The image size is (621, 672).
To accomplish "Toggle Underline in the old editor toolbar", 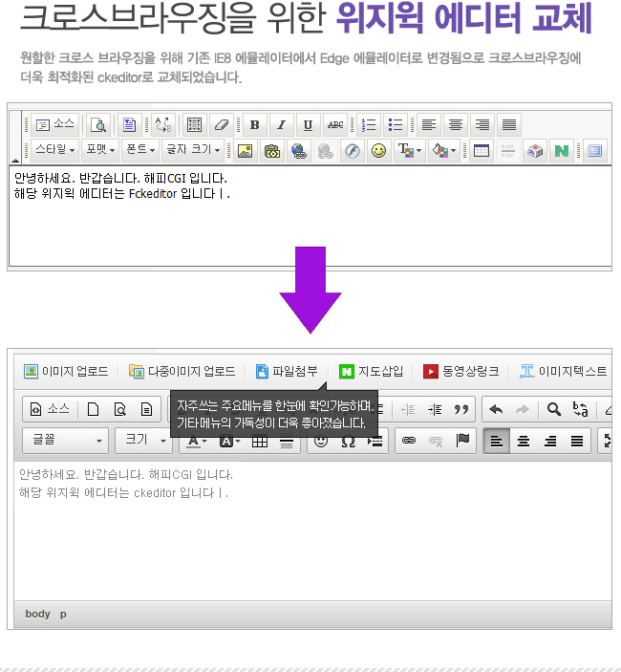I will coord(308,124).
